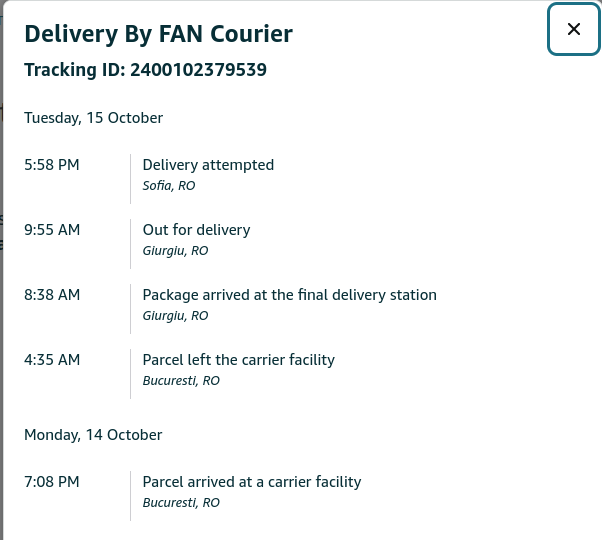Click the 7:08 PM timestamp
Screen dimensions: 602x540
pyautogui.click(x=52, y=482)
